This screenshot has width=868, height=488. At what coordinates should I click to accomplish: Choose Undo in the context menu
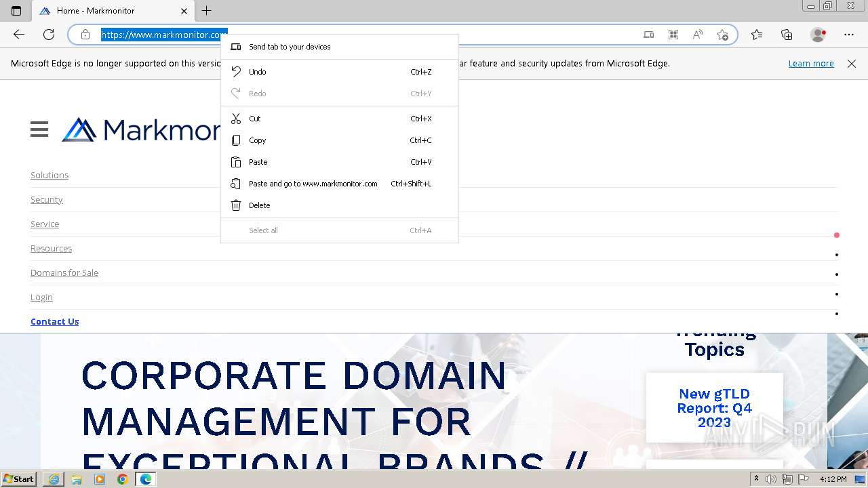point(340,72)
